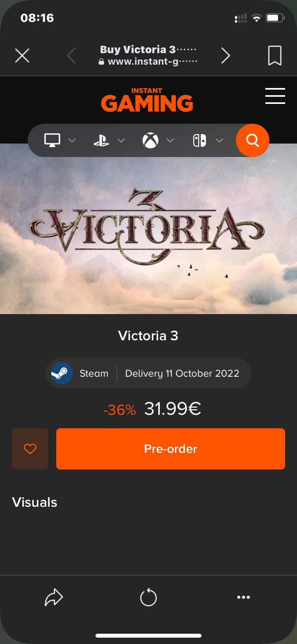Bookmark this page in browser

[x=275, y=56]
